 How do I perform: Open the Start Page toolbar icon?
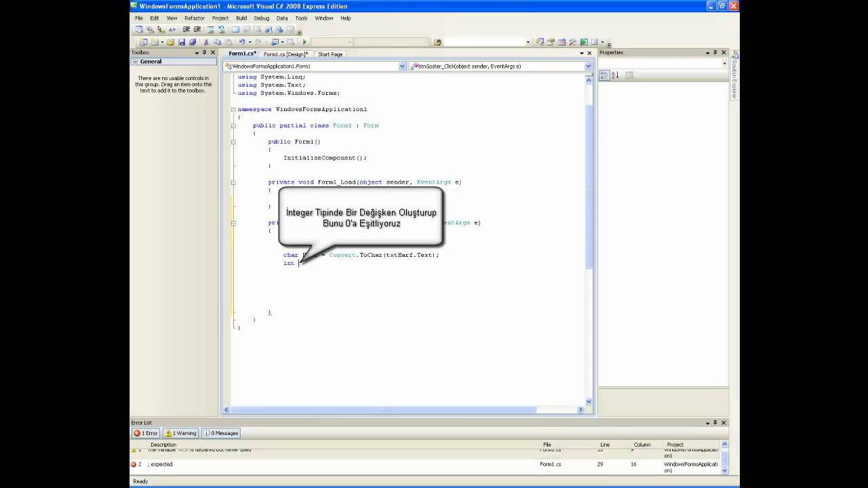click(584, 42)
